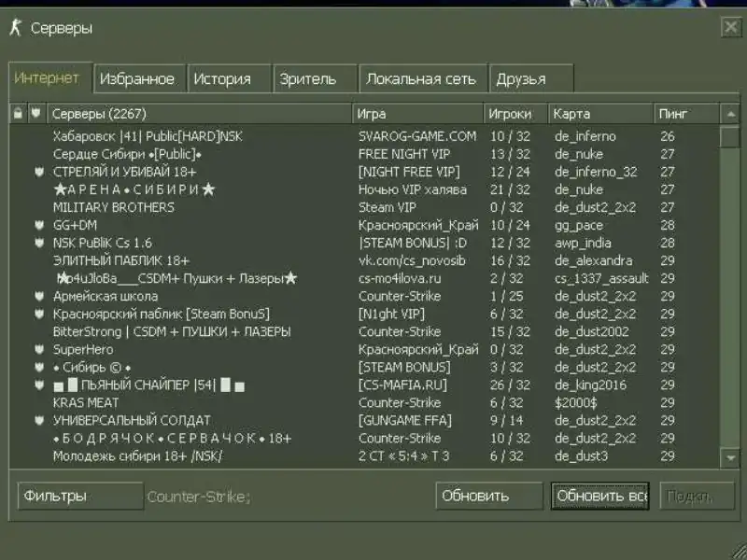Select server • Сибирь © •
Image resolution: width=747 pixels, height=560 pixels.
[365, 367]
